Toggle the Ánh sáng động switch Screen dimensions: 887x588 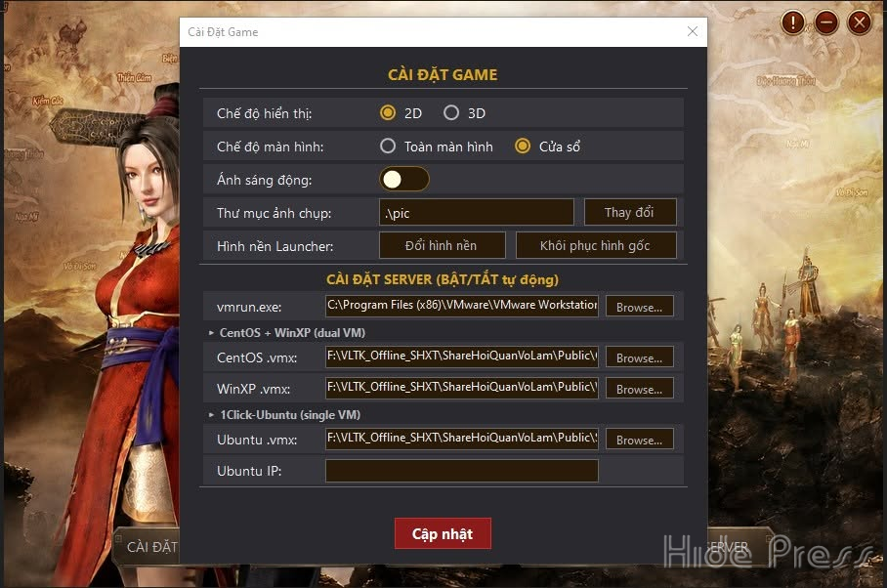coord(403,180)
